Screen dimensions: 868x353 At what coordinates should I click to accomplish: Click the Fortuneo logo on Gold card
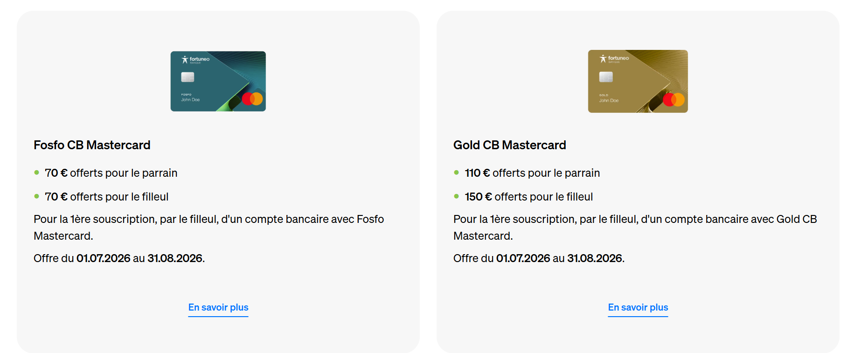click(614, 58)
